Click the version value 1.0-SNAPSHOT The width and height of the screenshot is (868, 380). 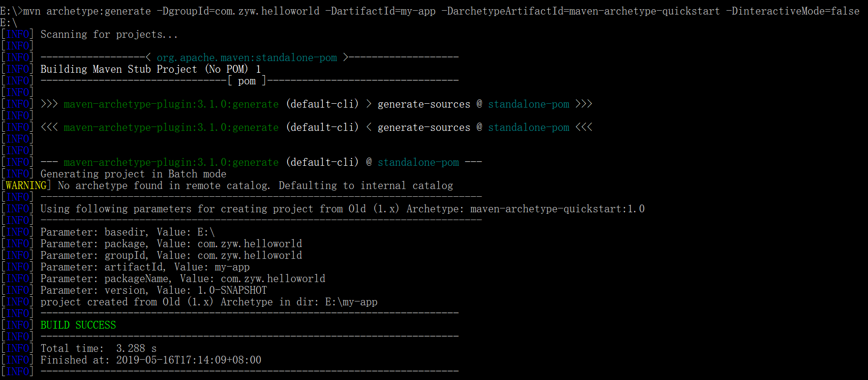(x=232, y=290)
